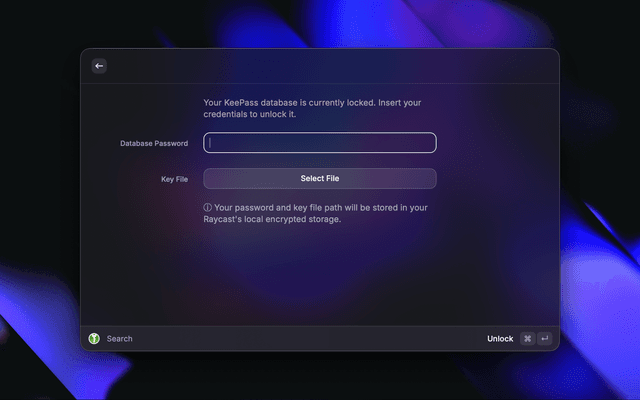The height and width of the screenshot is (400, 640).
Task: Click the Unlock action
Action: [500, 339]
